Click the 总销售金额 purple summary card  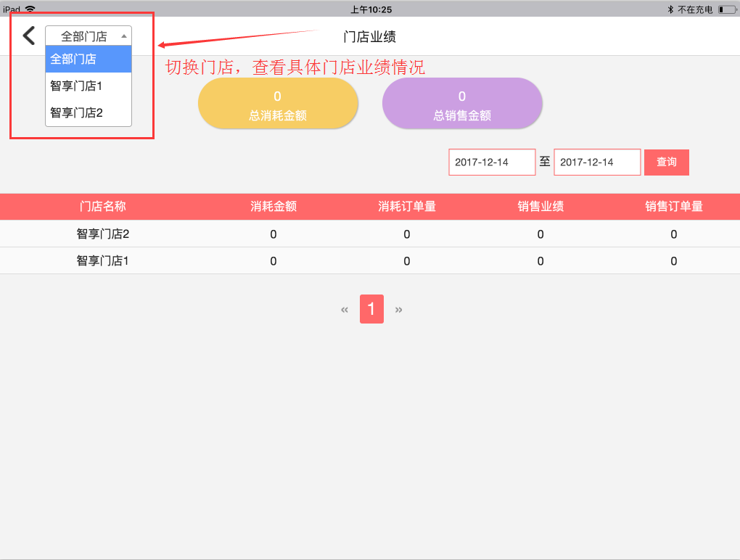coord(462,104)
